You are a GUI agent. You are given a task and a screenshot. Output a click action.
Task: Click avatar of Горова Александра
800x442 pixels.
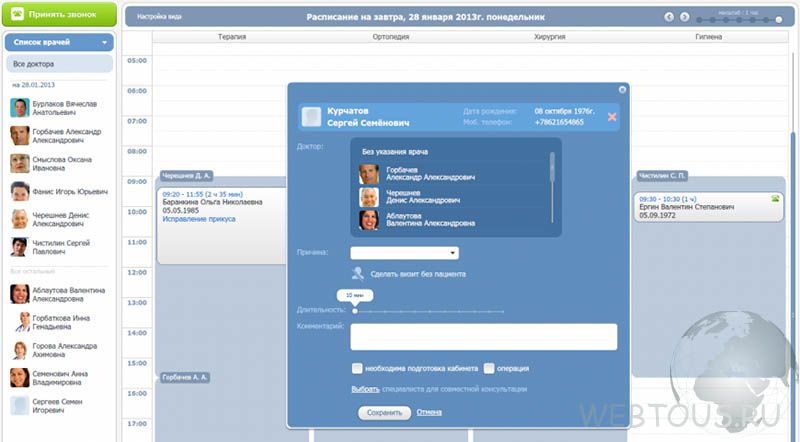[20, 350]
